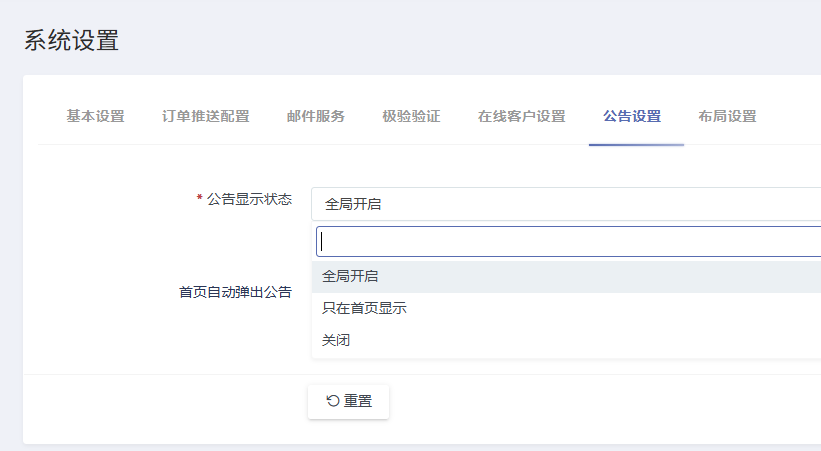Switch to the 基本设置 tab
This screenshot has width=821, height=451.
point(95,116)
